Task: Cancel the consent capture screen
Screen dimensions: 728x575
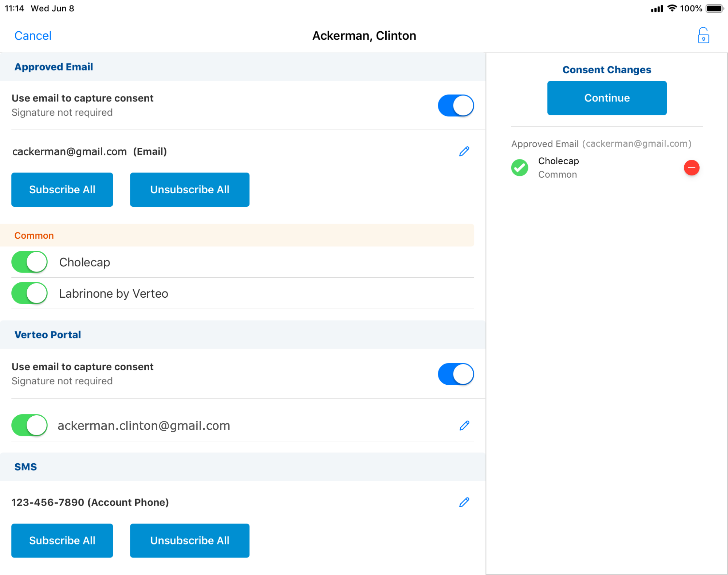Action: coord(33,36)
